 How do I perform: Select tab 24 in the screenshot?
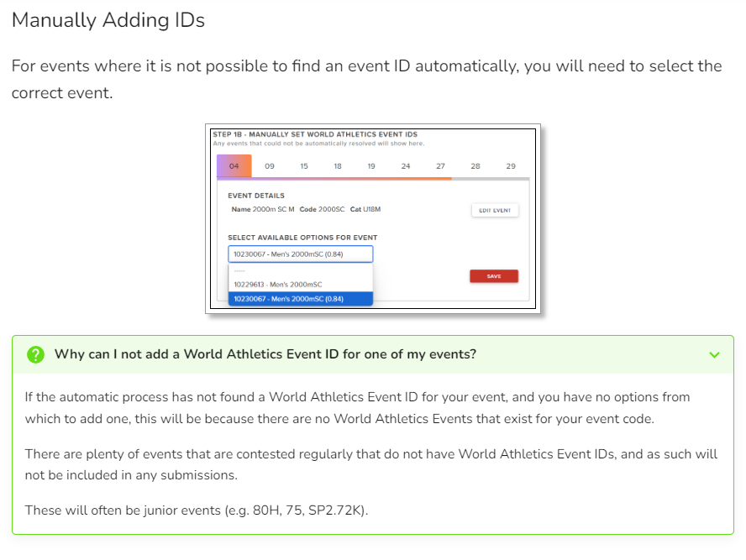406,166
